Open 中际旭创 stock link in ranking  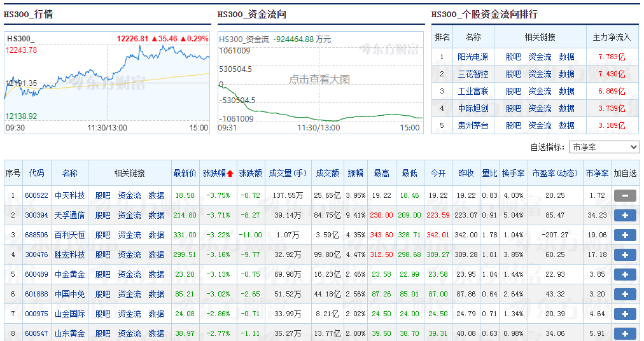[473, 108]
